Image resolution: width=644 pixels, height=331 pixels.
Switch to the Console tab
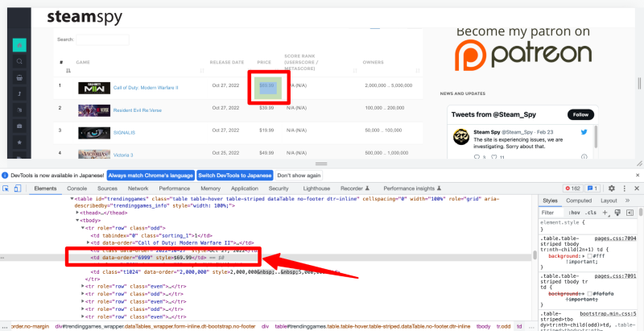pyautogui.click(x=76, y=188)
